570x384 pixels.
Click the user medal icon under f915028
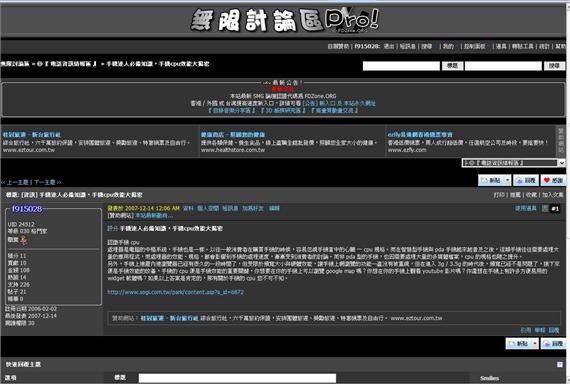[24, 240]
